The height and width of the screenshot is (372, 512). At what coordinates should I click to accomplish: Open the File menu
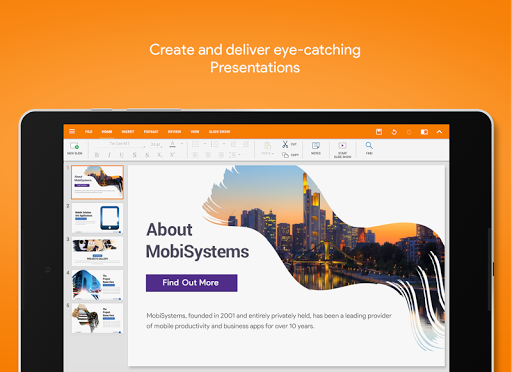point(88,132)
